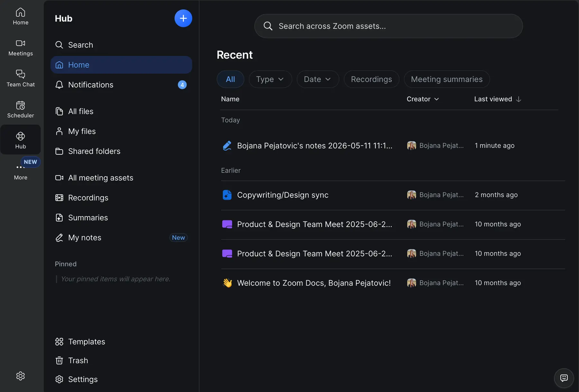Open Team Chat from the left rail
Screen dimensions: 579x392
coord(21,79)
